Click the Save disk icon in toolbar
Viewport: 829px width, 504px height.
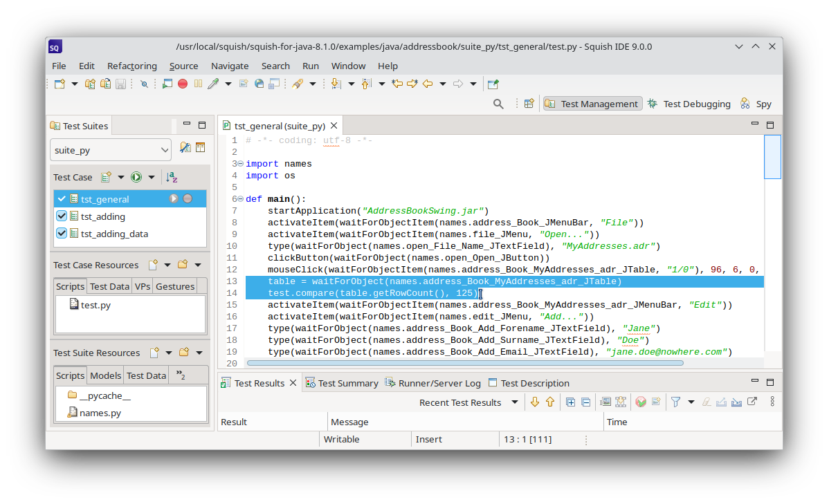click(x=120, y=84)
